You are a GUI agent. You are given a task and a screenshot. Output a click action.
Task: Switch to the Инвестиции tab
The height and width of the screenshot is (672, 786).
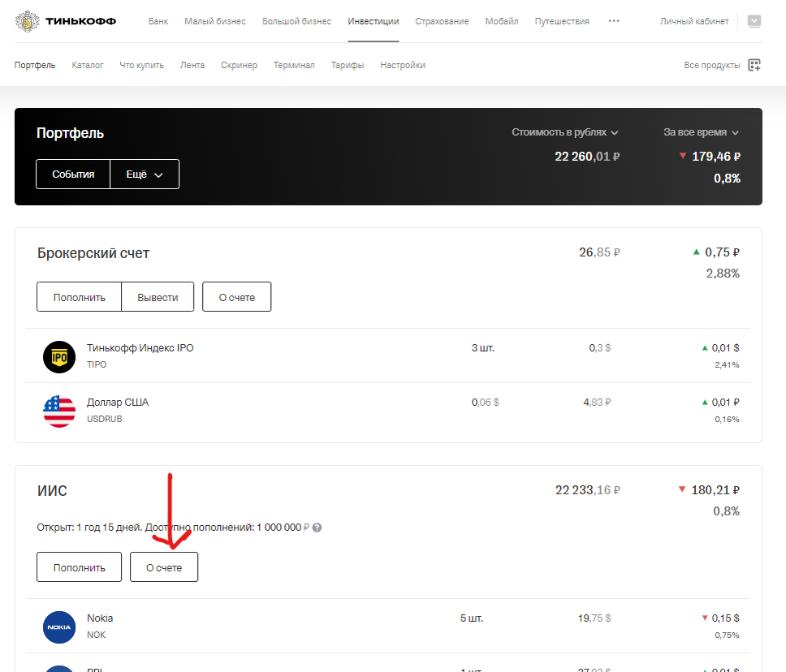click(373, 21)
